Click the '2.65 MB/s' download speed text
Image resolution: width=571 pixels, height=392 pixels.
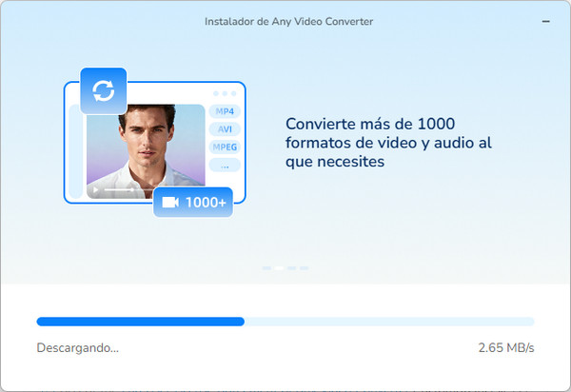506,347
